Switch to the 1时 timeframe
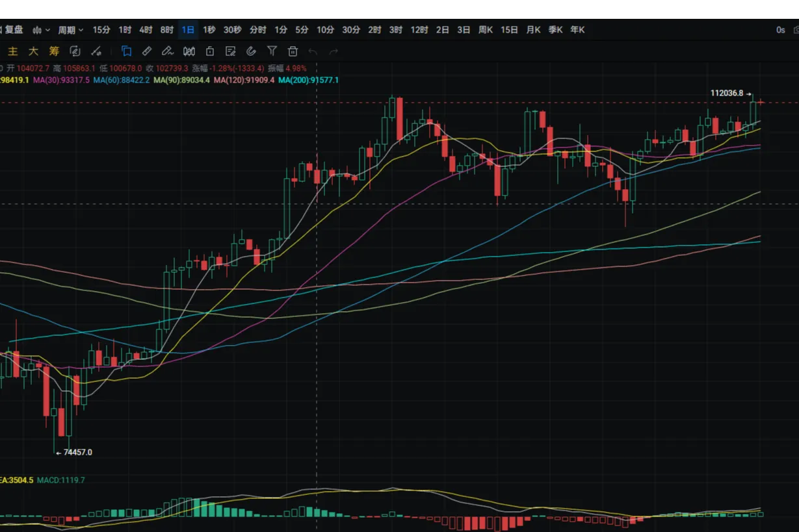Screen dimensions: 799x532 tap(125, 30)
